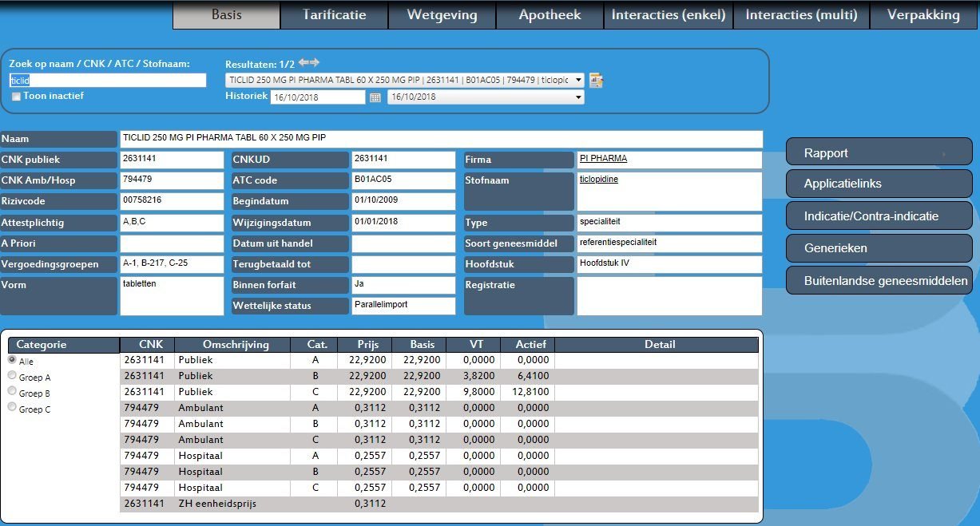980x526 pixels.
Task: Switch to the Verpakking tab
Action: [x=922, y=15]
